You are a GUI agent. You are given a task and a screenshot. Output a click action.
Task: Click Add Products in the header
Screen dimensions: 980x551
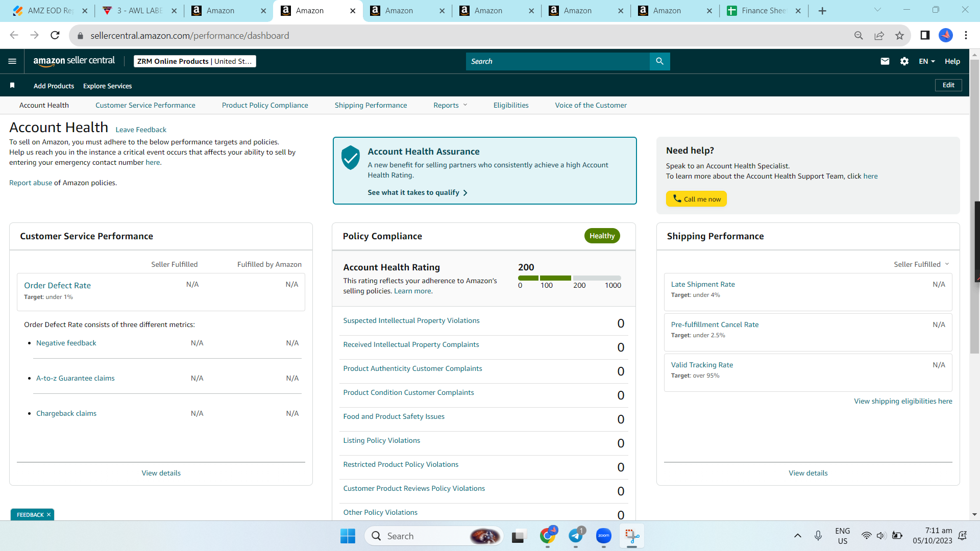(54, 86)
